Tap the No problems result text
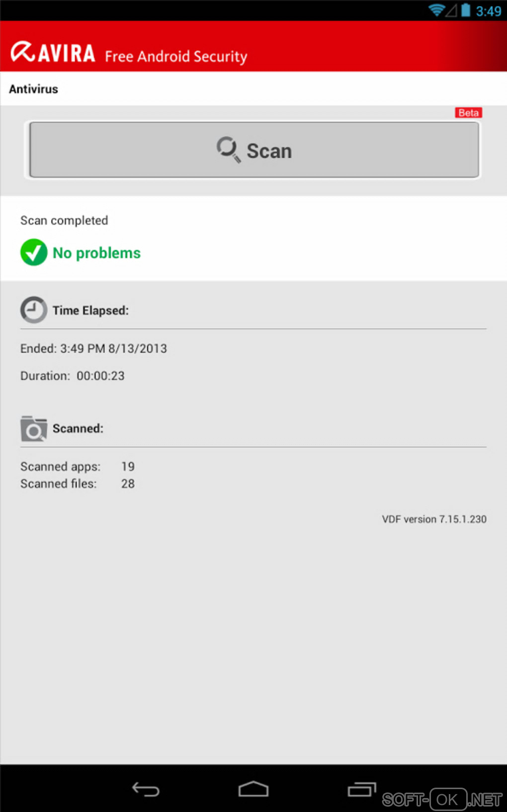The width and height of the screenshot is (507, 812). [x=96, y=253]
